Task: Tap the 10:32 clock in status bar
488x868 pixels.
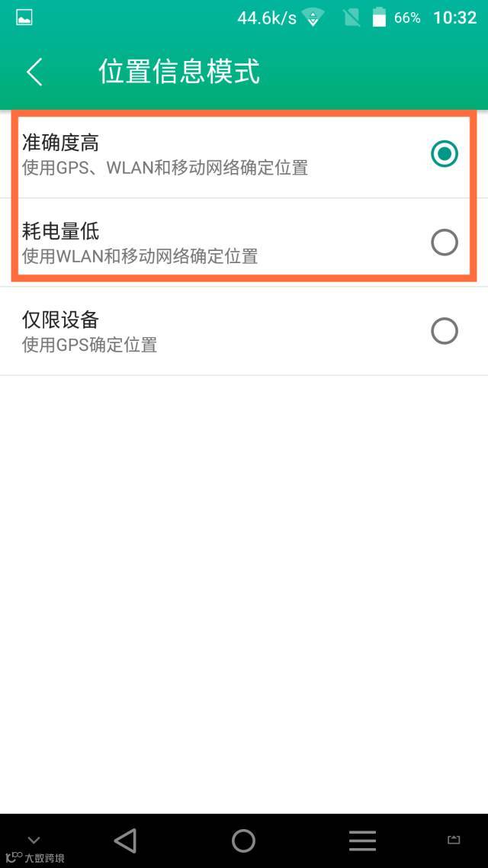Action: pyautogui.click(x=454, y=18)
